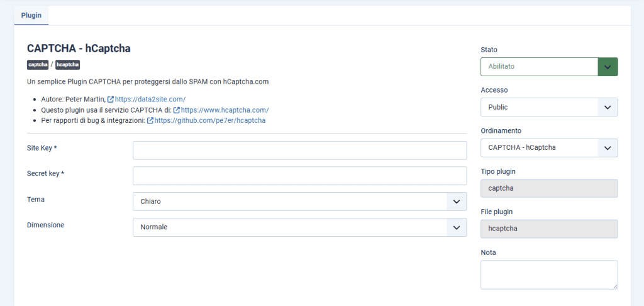Click the green Stato dropdown chevron
The height and width of the screenshot is (306, 644).
608,67
